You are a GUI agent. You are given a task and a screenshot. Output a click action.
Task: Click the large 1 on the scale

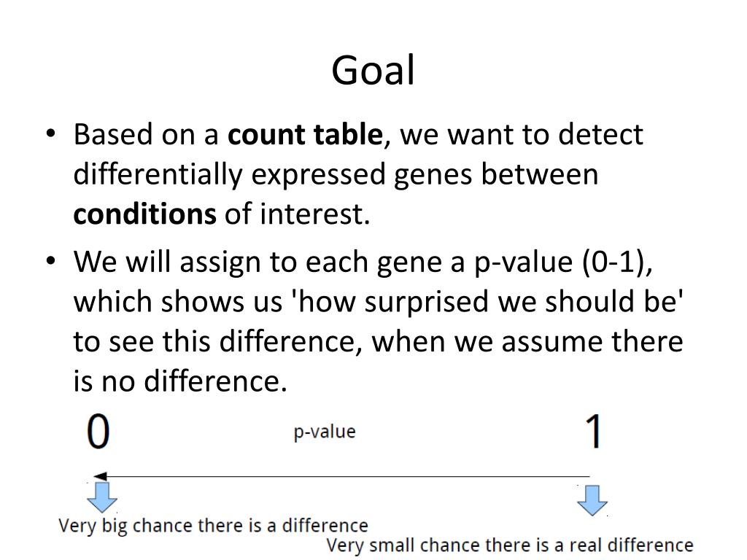(x=594, y=432)
